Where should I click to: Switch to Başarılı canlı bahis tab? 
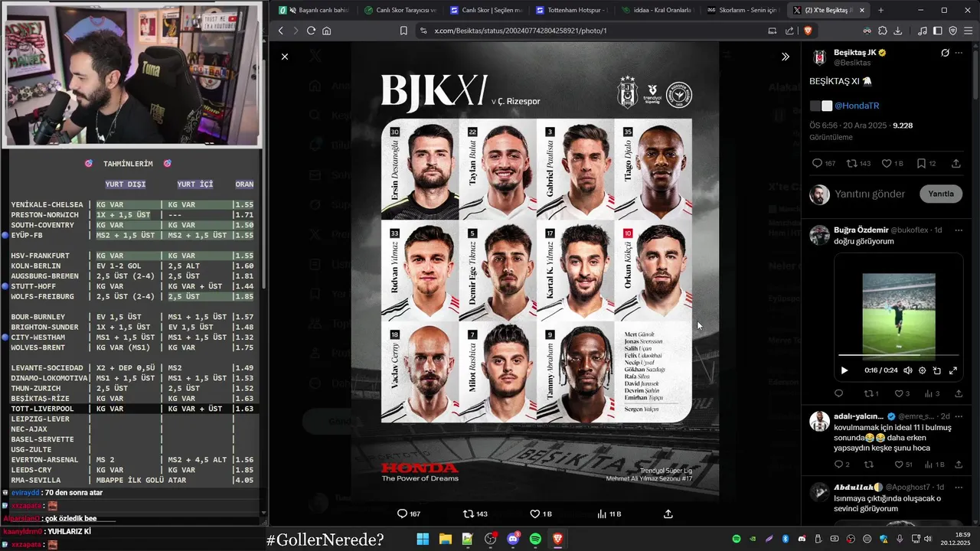coord(313,10)
